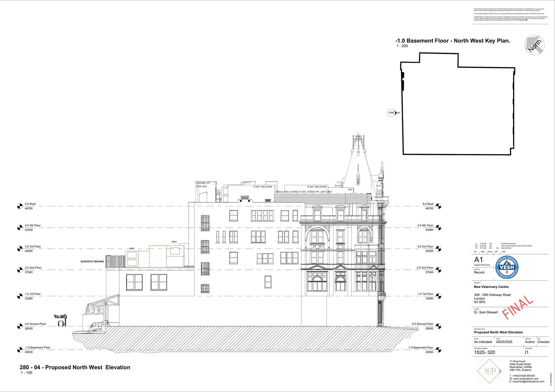Click the A1 original sheet size text

click(478, 260)
